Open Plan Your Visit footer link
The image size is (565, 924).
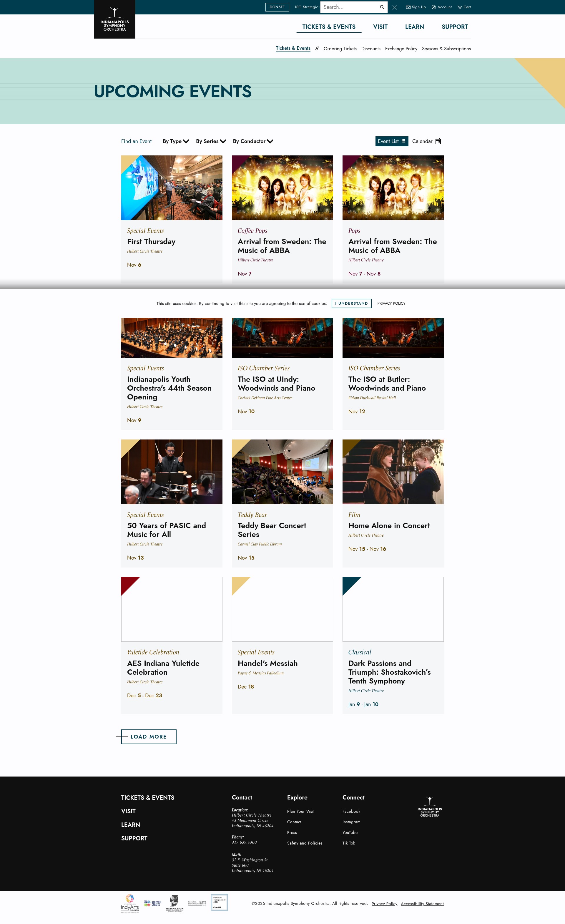(301, 811)
